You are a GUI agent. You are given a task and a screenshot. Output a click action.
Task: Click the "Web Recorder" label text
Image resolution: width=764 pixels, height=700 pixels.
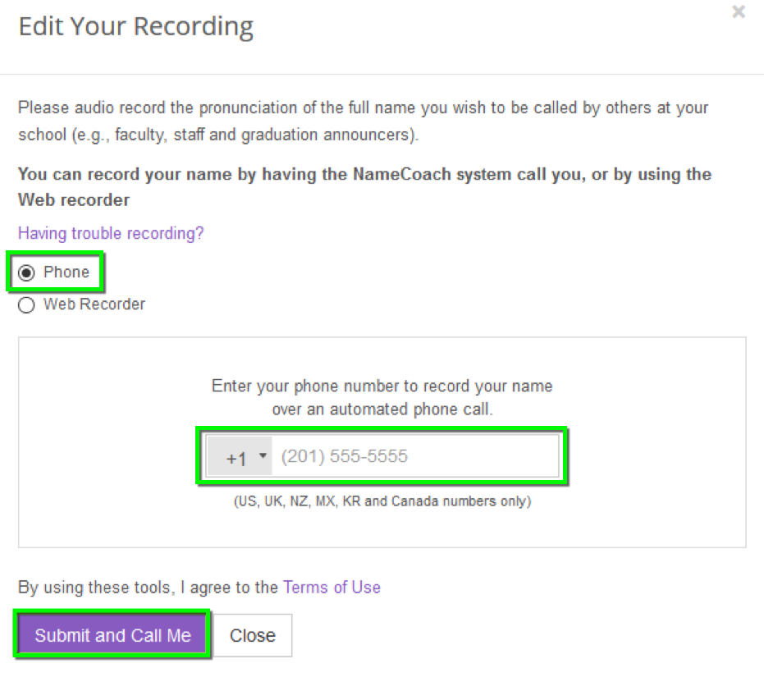[x=94, y=304]
